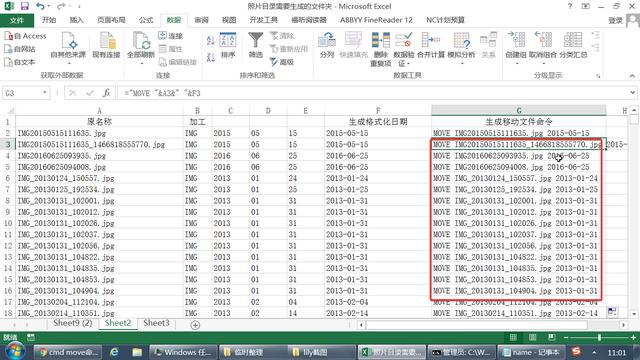
Task: Click the Undo arrow icon
Action: 40,6
